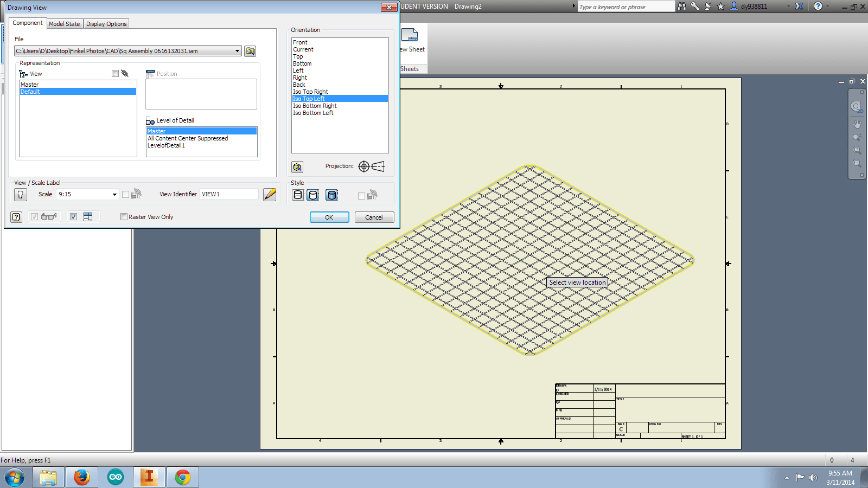Screen dimensions: 868x488
Task: Toggle the scale label visibility checkbox
Action: coord(125,194)
